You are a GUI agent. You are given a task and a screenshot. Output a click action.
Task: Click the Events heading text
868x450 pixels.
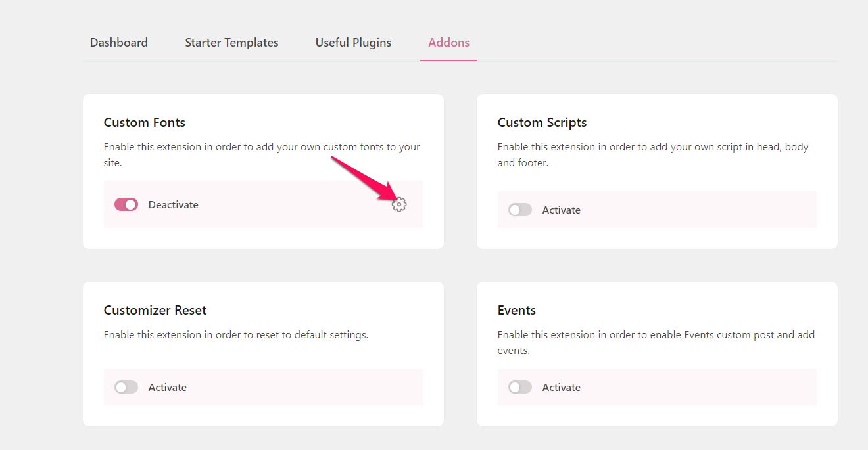click(x=517, y=310)
